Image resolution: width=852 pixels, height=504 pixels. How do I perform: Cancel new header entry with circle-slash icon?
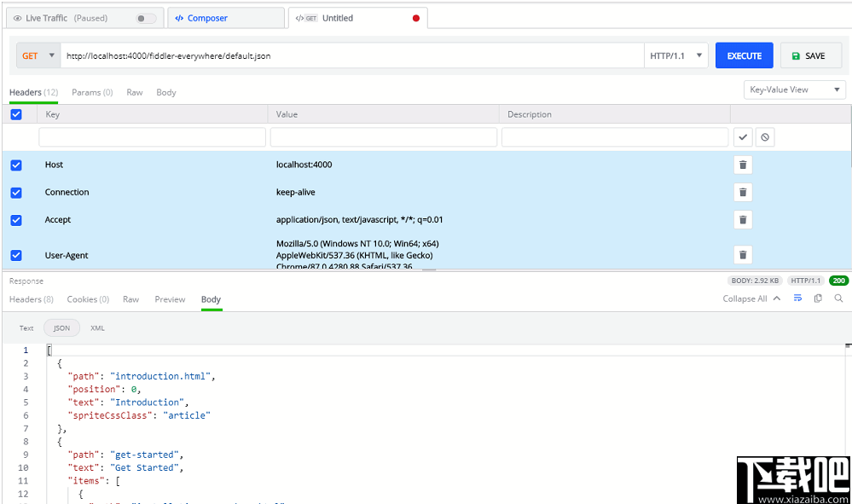(x=764, y=137)
